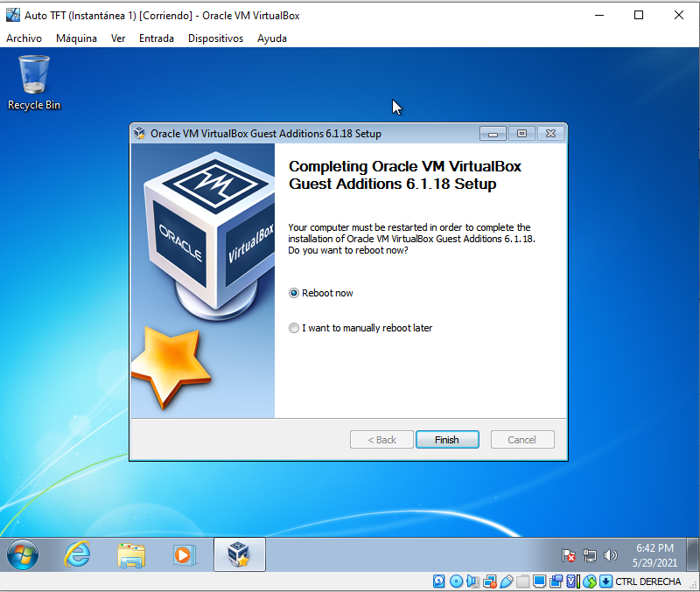The height and width of the screenshot is (592, 700).
Task: Choose "I want to manually reboot later"
Action: click(x=294, y=328)
